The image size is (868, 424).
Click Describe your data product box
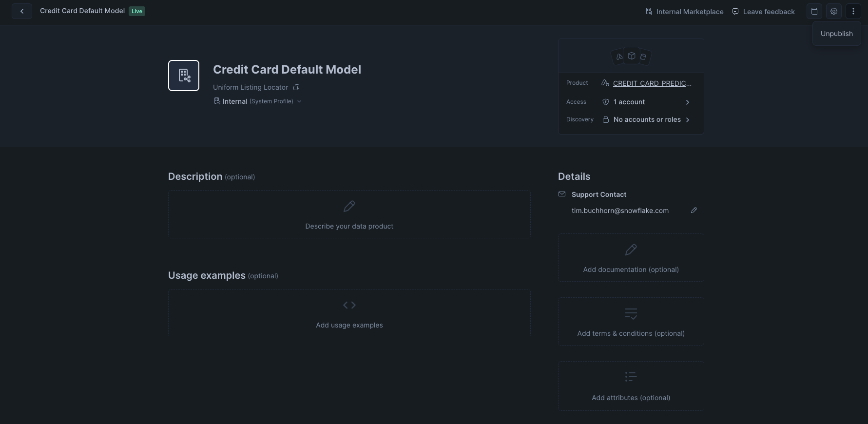pyautogui.click(x=349, y=214)
